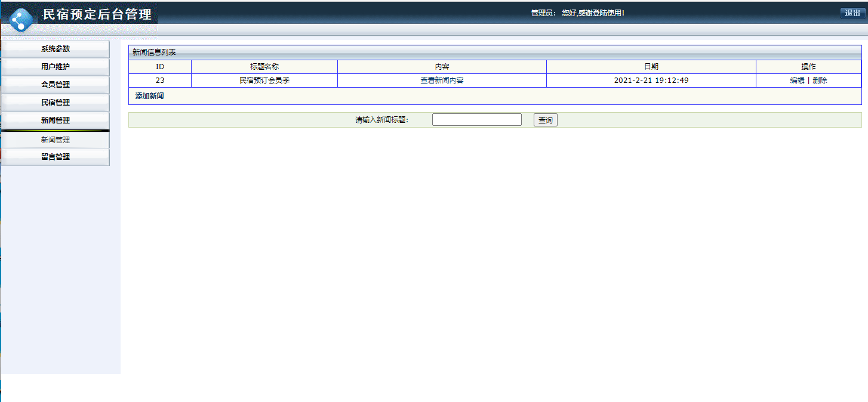
Task: Click 删除 to delete the news entry
Action: [x=821, y=80]
